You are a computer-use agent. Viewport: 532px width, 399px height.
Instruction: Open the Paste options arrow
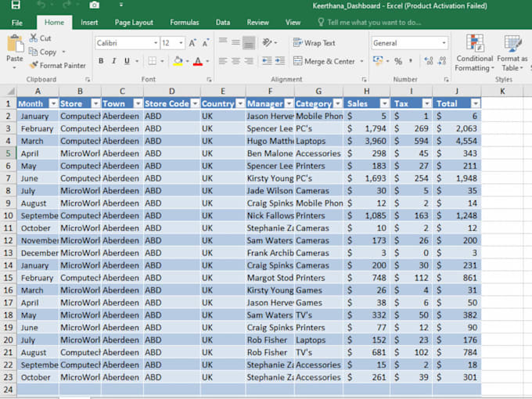[x=15, y=67]
